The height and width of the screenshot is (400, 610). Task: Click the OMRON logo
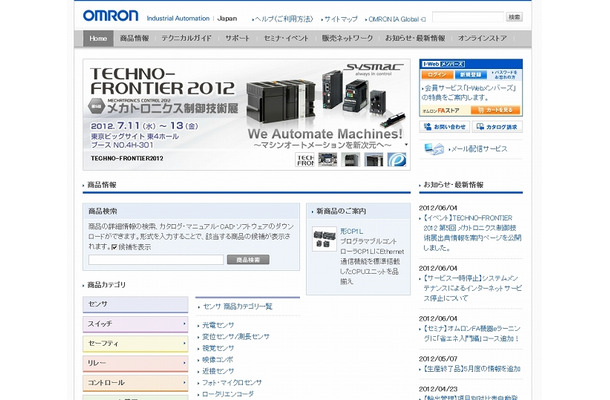point(110,16)
